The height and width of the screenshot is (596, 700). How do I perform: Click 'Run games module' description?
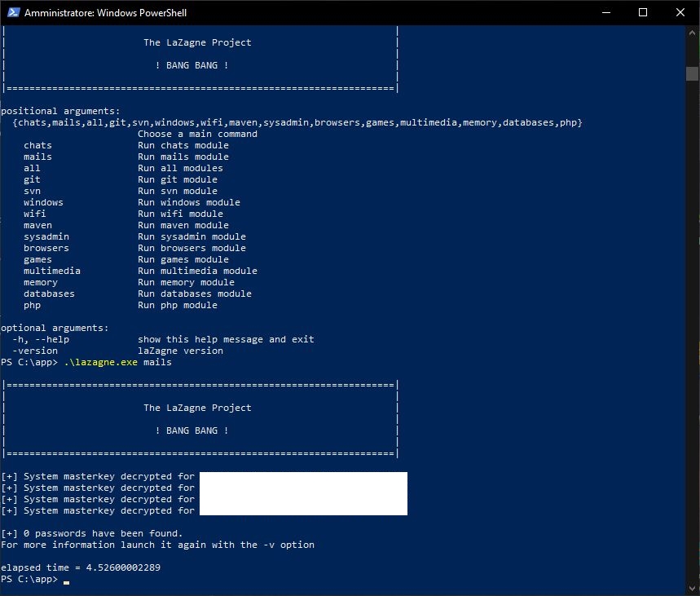point(183,259)
